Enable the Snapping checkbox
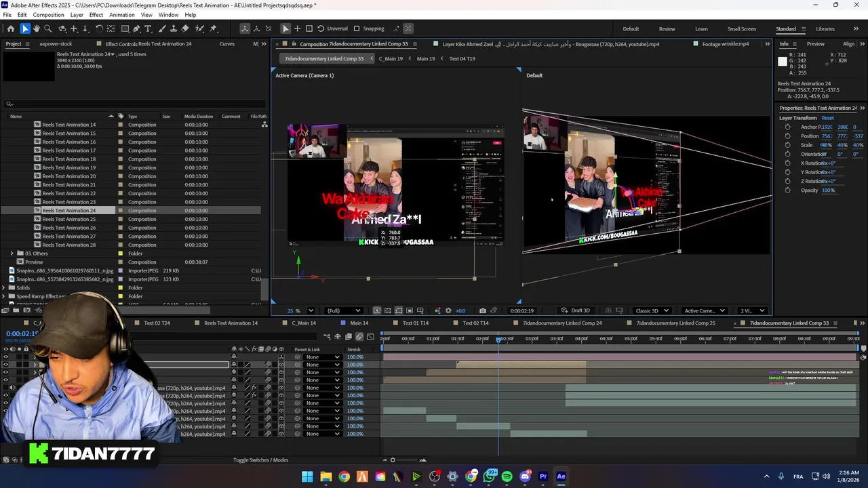This screenshot has height=488, width=868. tap(357, 28)
